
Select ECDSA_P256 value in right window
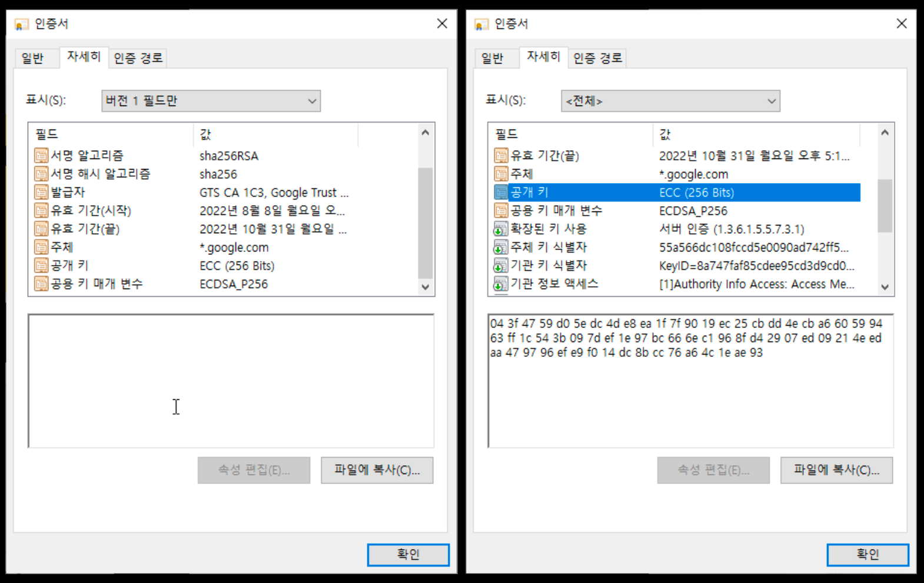click(693, 211)
